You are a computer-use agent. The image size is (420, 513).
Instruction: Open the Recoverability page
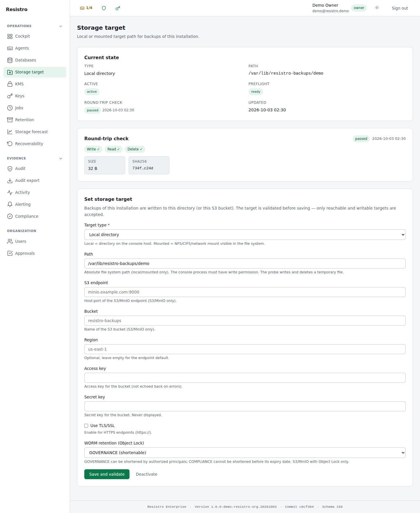35,144
